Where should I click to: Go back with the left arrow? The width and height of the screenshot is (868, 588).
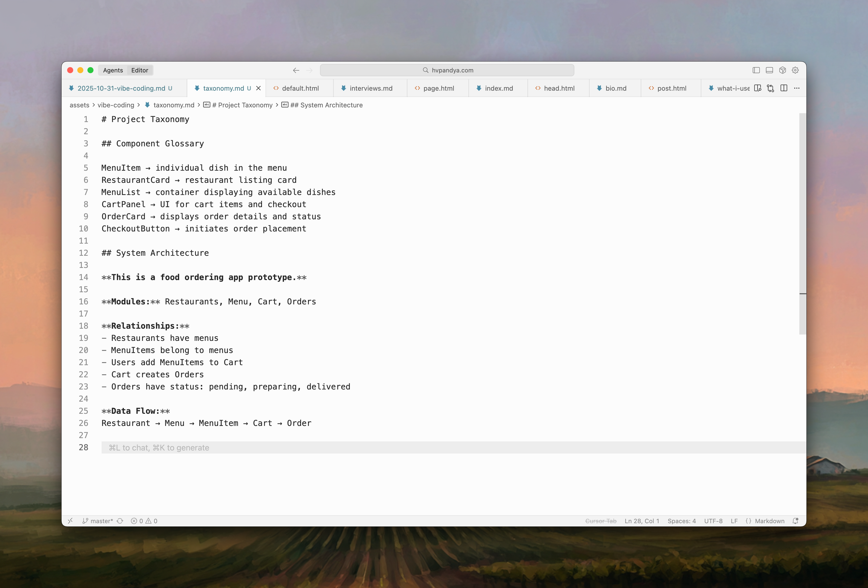296,70
